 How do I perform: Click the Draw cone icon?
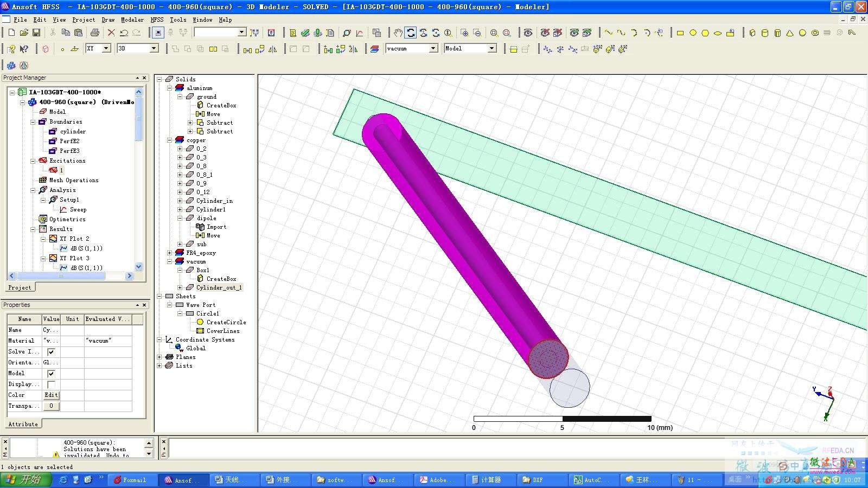790,33
